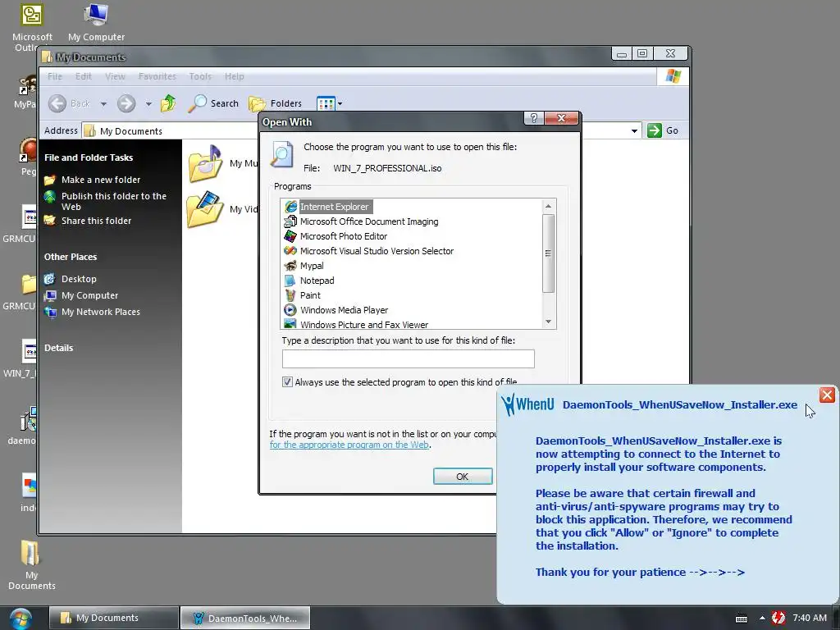Open Tools menu in My Documents
This screenshot has width=840, height=630.
200,76
